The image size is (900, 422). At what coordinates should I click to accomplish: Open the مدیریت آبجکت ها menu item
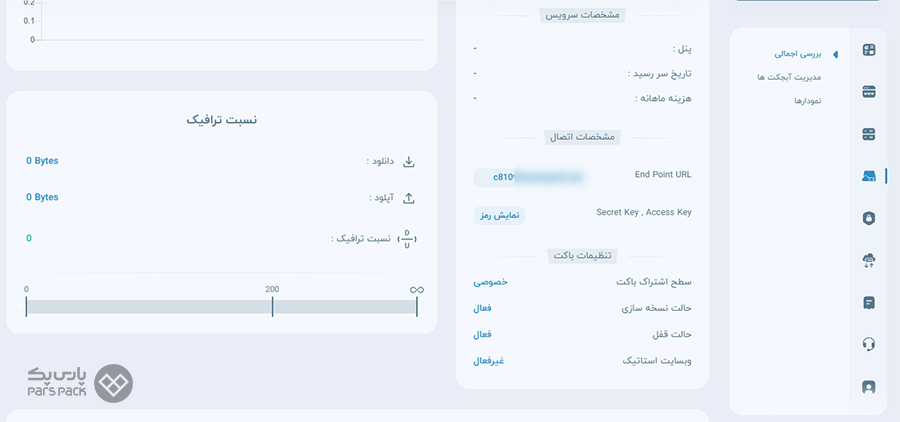pyautogui.click(x=789, y=77)
